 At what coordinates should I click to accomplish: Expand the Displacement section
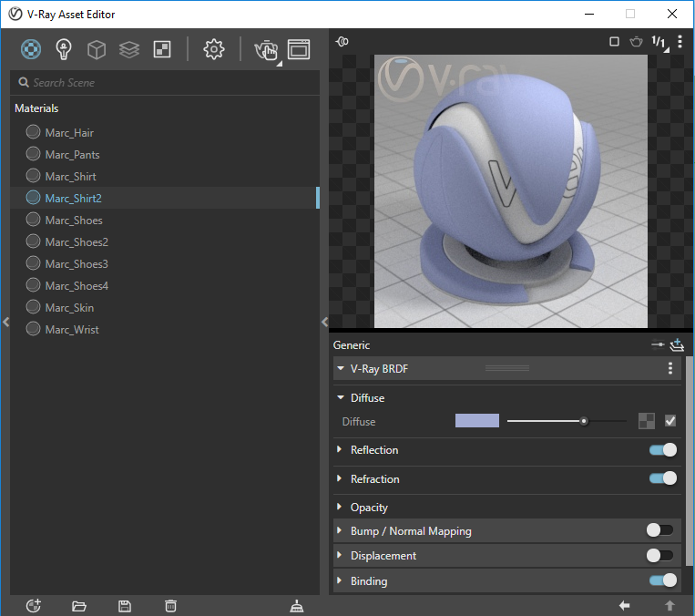tap(340, 555)
